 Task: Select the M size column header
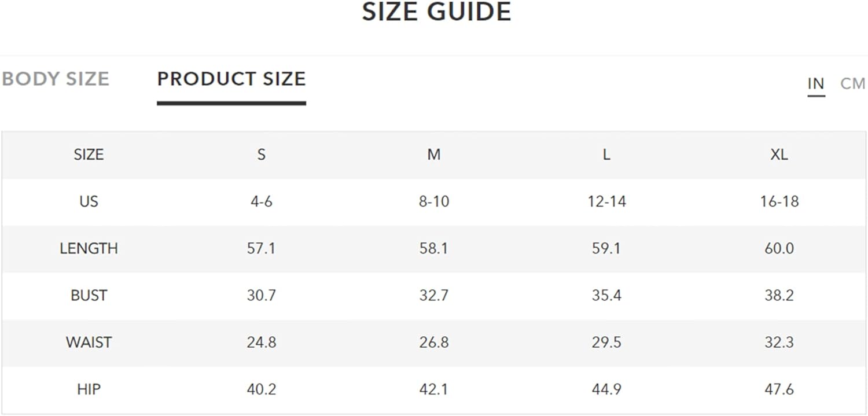click(x=434, y=154)
